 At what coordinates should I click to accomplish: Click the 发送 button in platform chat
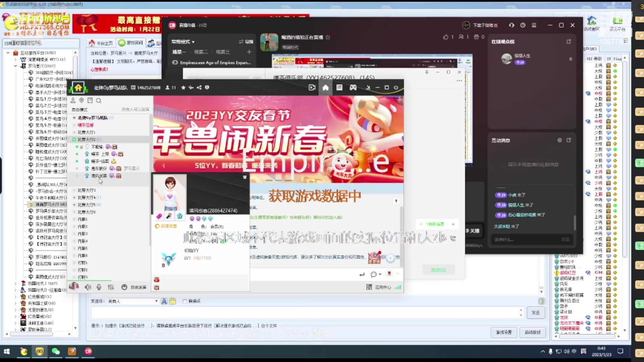(535, 313)
